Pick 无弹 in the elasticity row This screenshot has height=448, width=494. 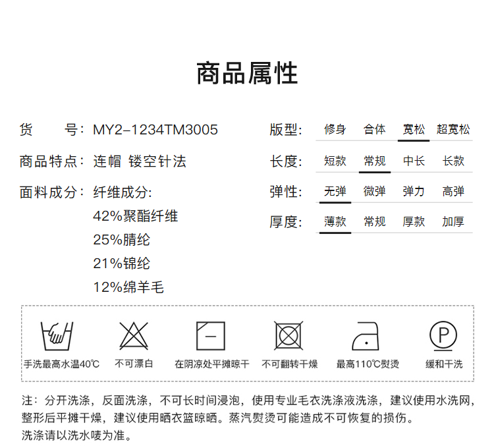tap(335, 192)
